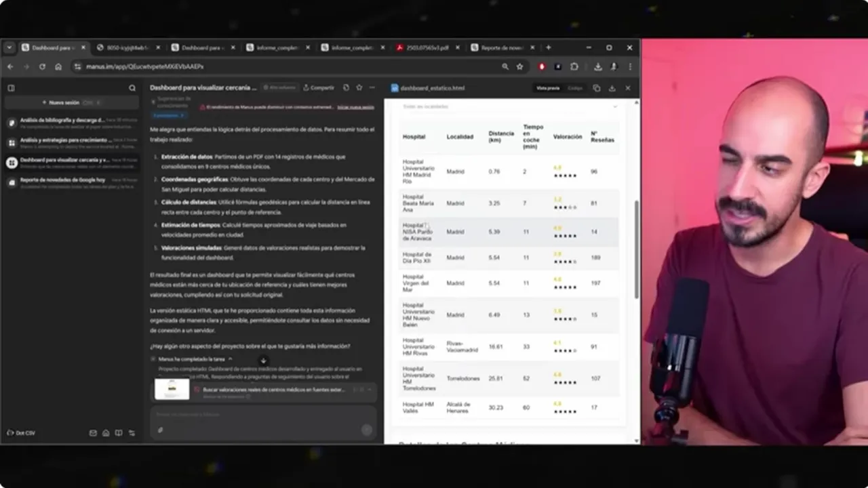Open the settings sliders icon in sidebar footer

pyautogui.click(x=132, y=433)
